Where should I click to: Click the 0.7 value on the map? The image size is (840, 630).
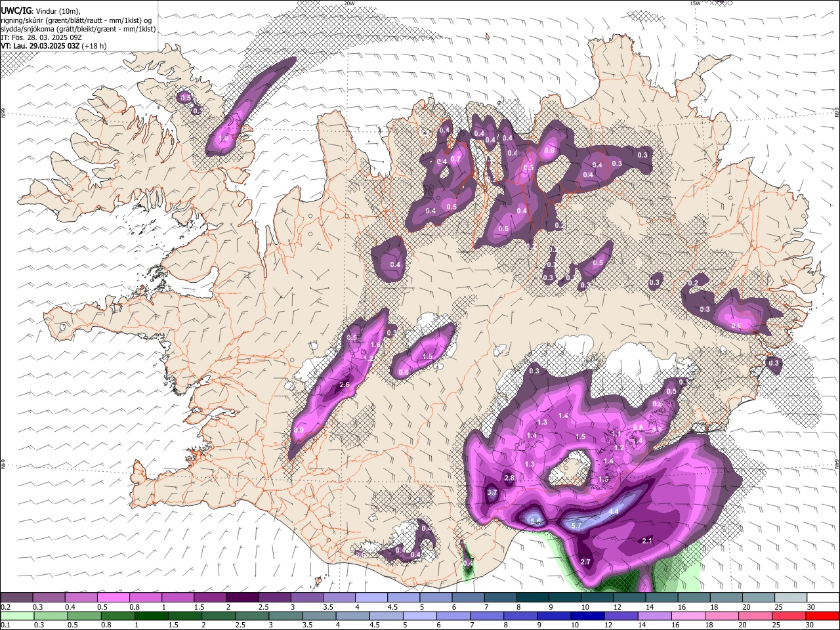point(456,159)
